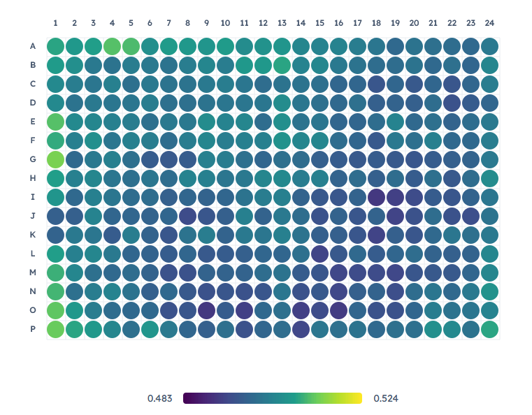Select well A5 on the plate

click(x=131, y=46)
